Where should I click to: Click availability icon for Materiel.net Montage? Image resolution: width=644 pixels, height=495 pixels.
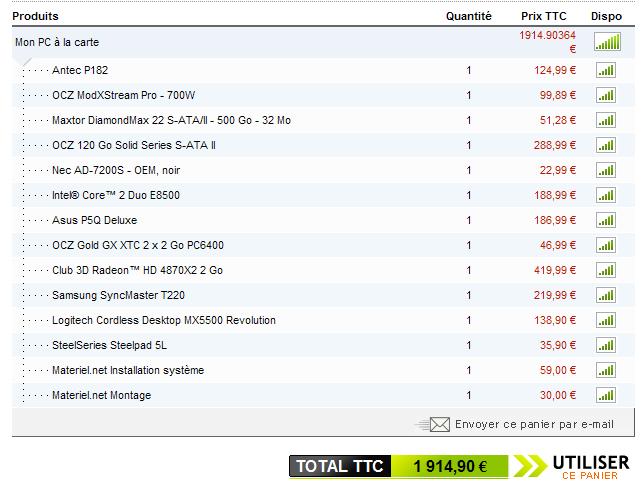point(606,396)
